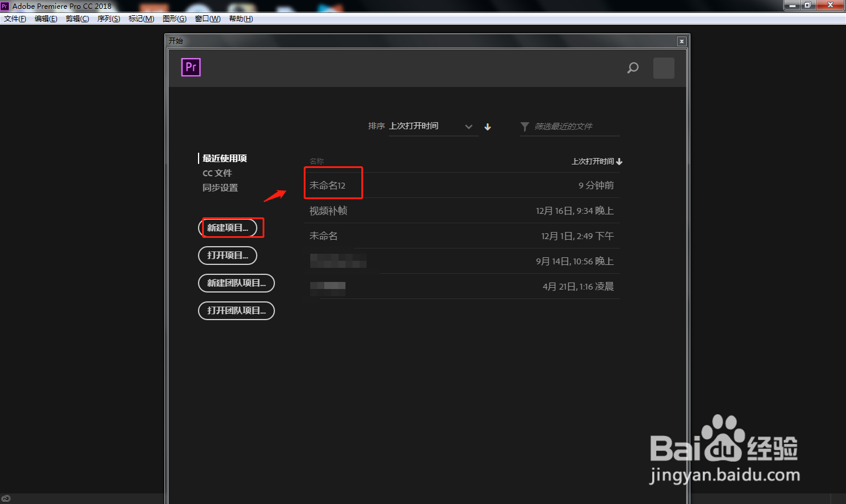Select 同步设置 in sidebar
The height and width of the screenshot is (504, 846).
220,188
